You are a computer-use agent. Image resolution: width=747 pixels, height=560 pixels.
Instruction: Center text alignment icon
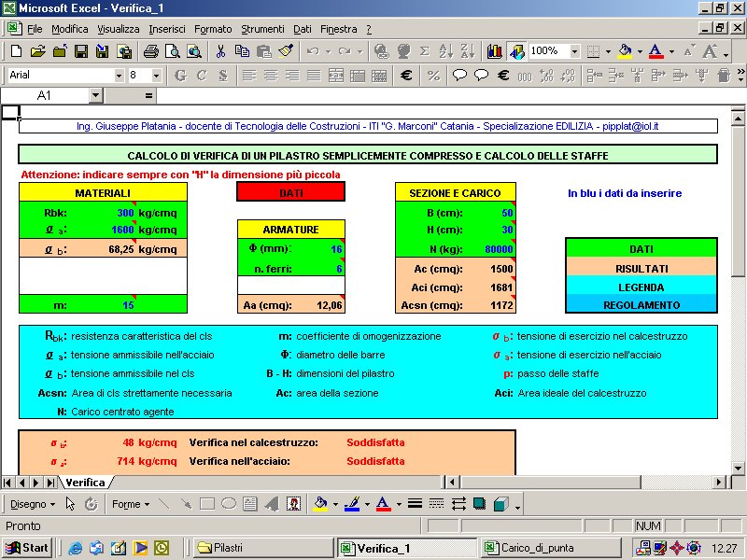(271, 76)
